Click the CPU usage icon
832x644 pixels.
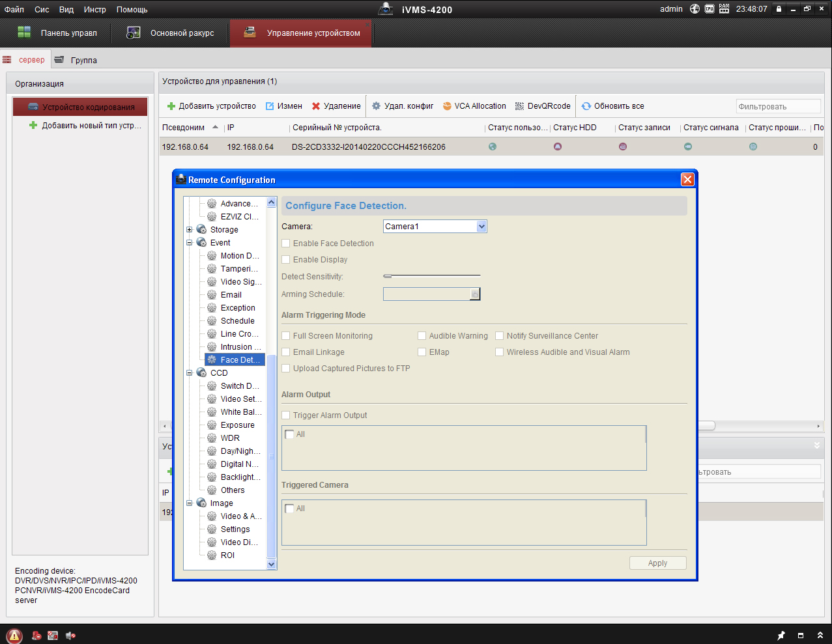[x=710, y=9]
